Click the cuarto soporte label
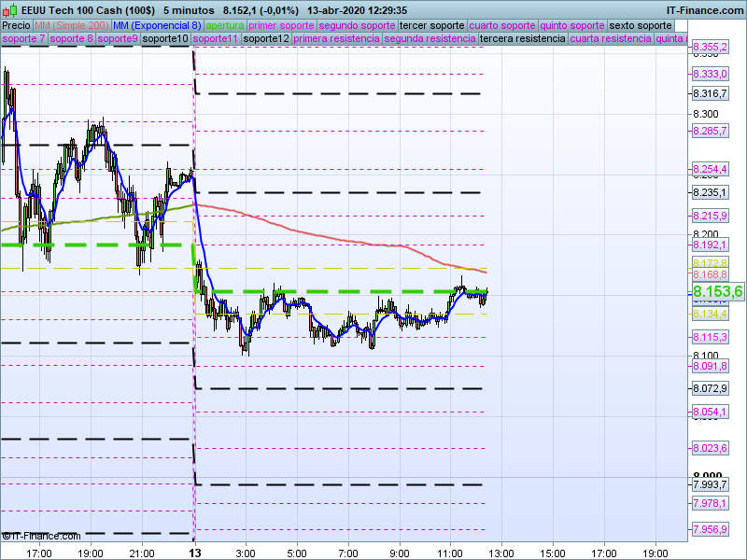 (502, 25)
